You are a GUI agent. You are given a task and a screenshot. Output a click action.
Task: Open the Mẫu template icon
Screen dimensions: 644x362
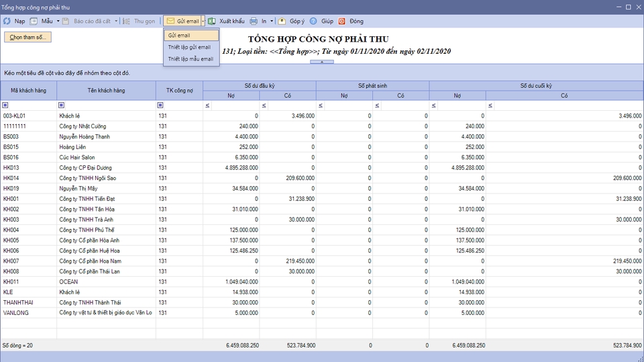pyautogui.click(x=34, y=21)
